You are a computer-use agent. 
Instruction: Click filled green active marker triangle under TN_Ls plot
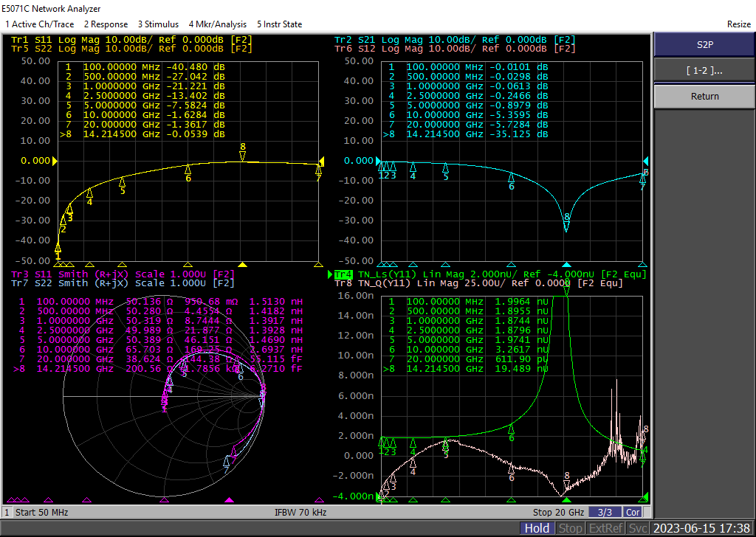[x=566, y=500]
